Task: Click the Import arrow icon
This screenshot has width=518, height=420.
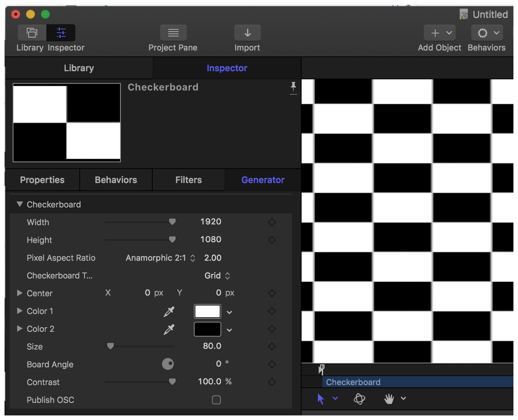Action: pos(247,33)
